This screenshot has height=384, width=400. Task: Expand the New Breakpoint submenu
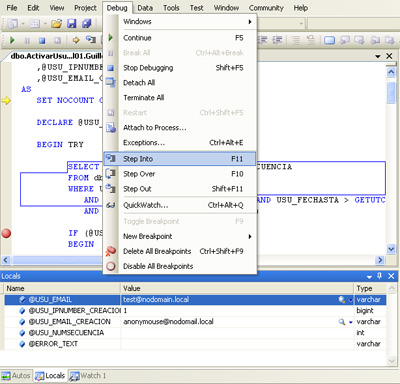click(180, 236)
